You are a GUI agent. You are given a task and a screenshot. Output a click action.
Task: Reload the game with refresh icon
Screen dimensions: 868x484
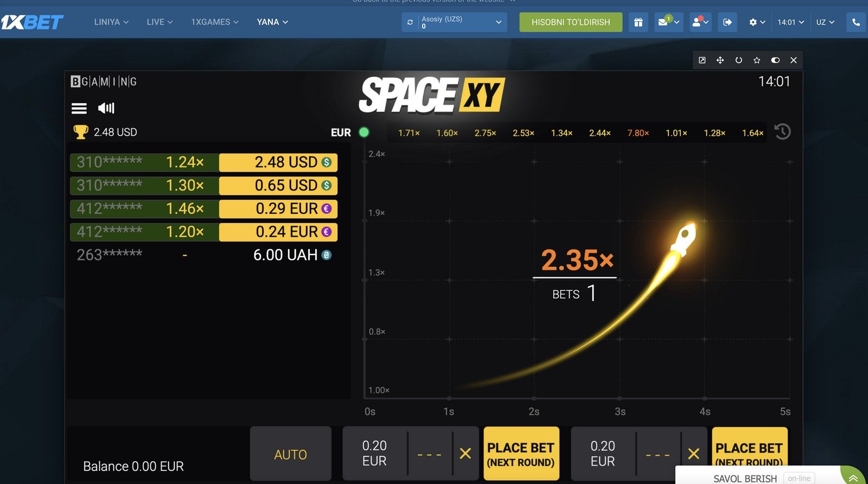click(x=738, y=60)
